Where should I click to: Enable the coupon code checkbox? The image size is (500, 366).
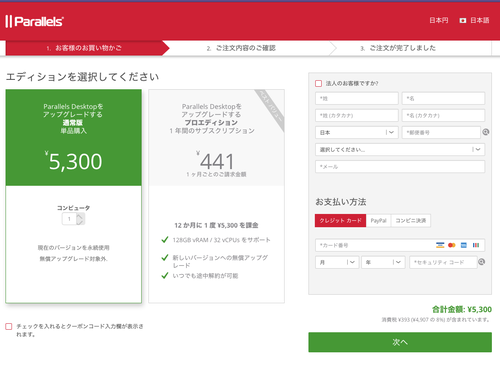tap(9, 326)
